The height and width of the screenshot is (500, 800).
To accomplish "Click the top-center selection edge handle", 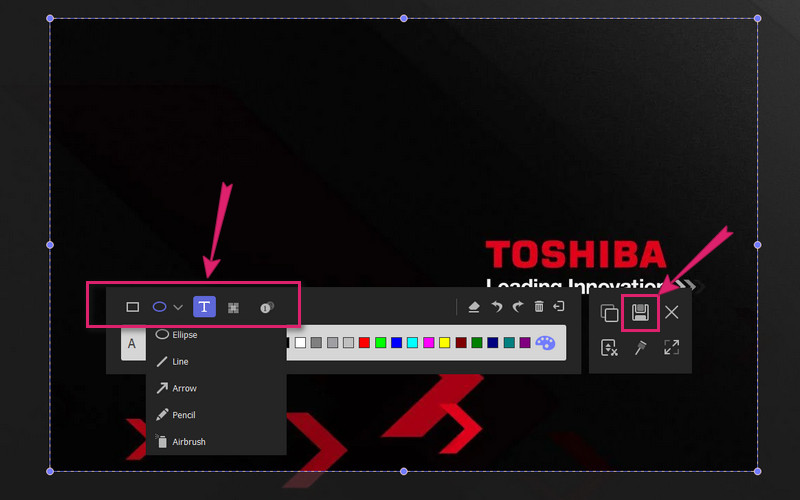I will 404,18.
